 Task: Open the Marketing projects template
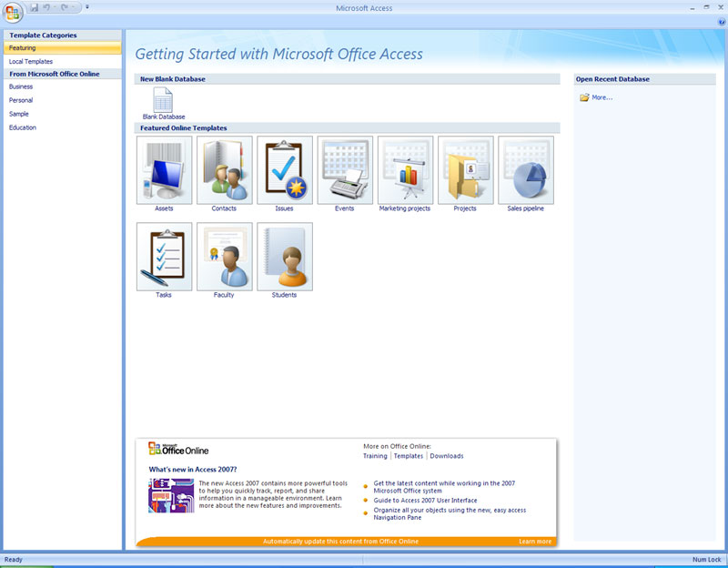(x=405, y=174)
